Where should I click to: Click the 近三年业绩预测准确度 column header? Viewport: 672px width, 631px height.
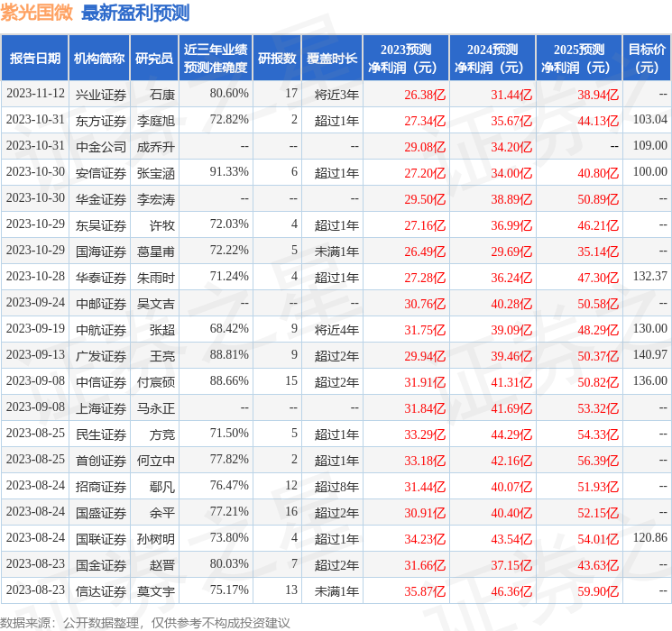coord(216,59)
